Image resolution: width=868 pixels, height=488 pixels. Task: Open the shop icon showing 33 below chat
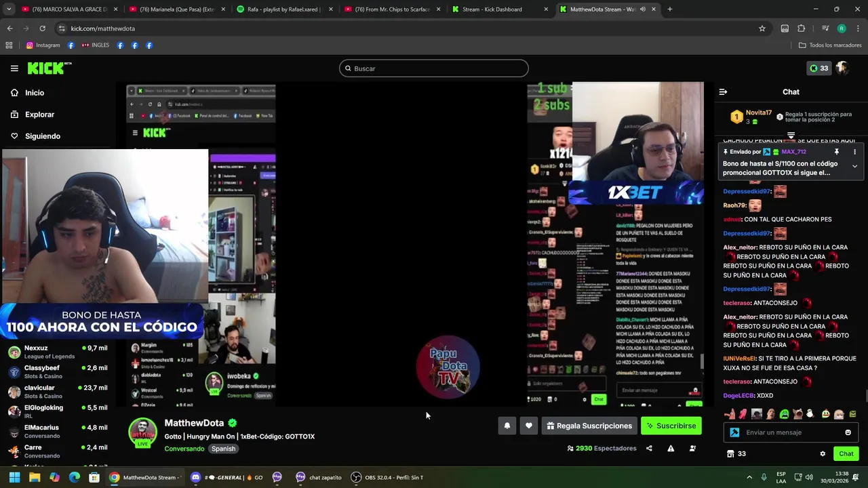tap(736, 453)
